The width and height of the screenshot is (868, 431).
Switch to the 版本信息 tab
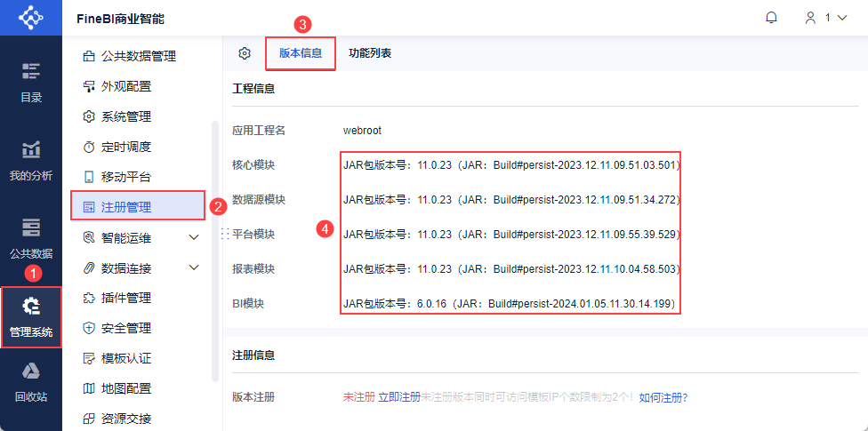coord(300,53)
